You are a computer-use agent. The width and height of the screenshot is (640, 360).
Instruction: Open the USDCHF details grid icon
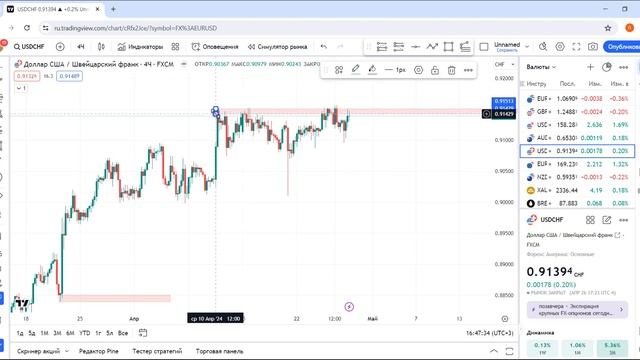click(590, 220)
